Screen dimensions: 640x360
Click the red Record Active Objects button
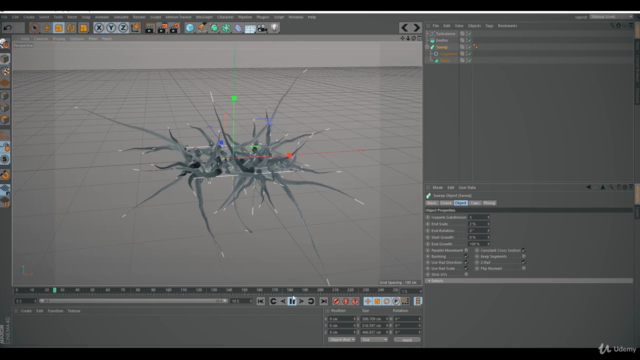coord(336,301)
